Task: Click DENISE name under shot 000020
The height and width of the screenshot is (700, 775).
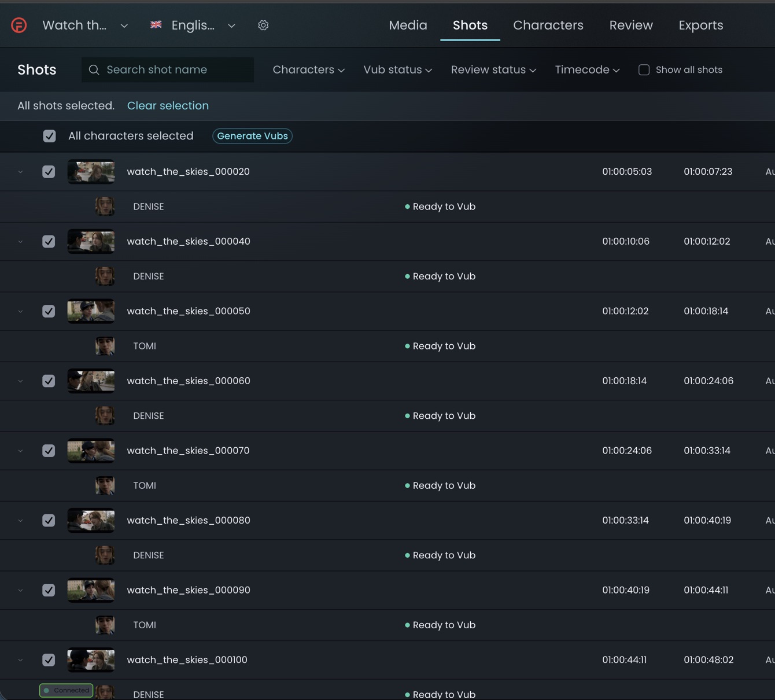Action: [149, 207]
